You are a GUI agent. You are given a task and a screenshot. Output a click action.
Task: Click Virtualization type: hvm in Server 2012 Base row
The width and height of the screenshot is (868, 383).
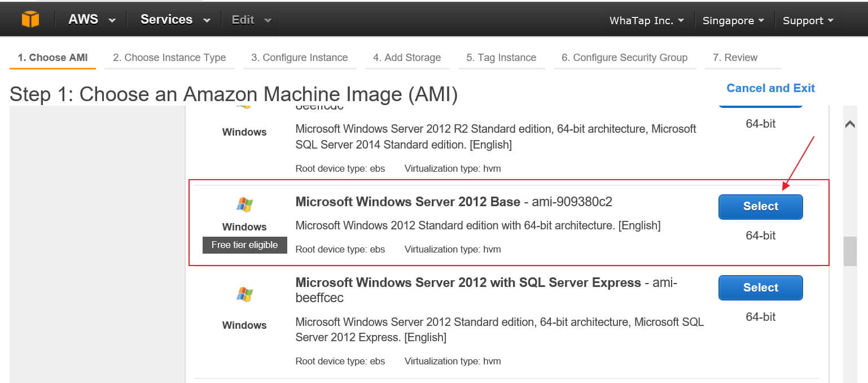[x=453, y=249]
